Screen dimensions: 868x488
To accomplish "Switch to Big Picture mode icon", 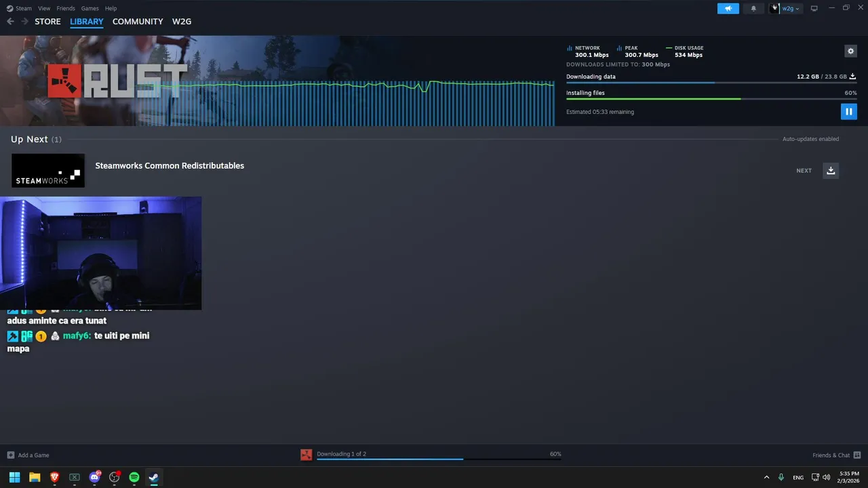I will coord(814,8).
